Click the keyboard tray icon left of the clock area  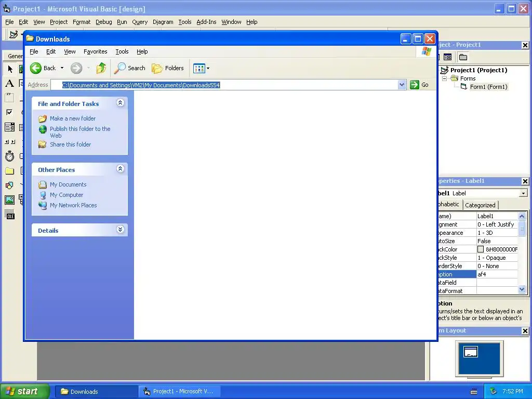click(474, 392)
